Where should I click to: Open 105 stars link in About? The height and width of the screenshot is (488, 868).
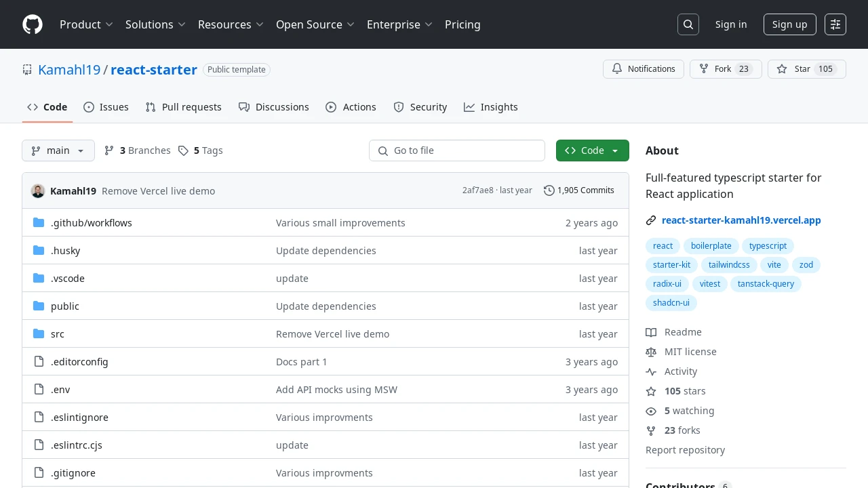(685, 391)
